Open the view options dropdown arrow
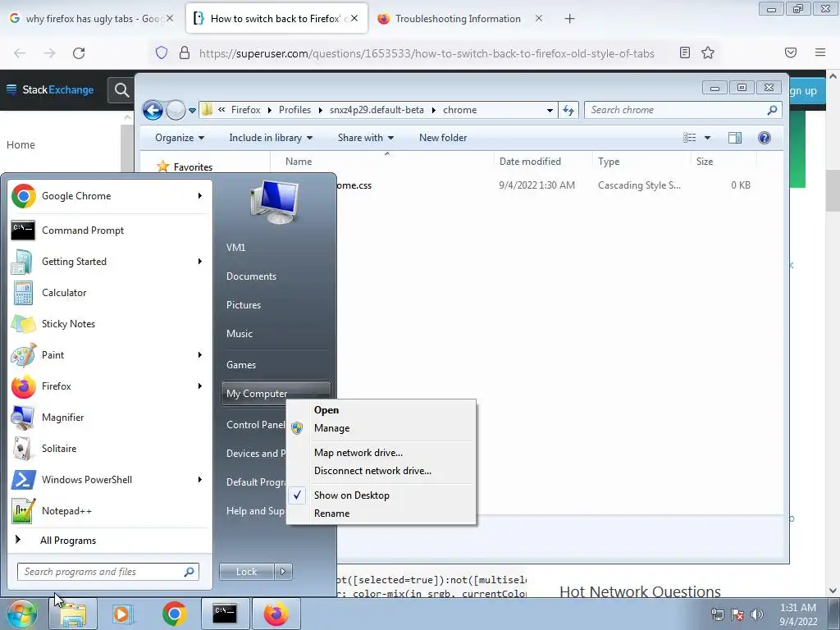The width and height of the screenshot is (840, 630). click(x=707, y=138)
